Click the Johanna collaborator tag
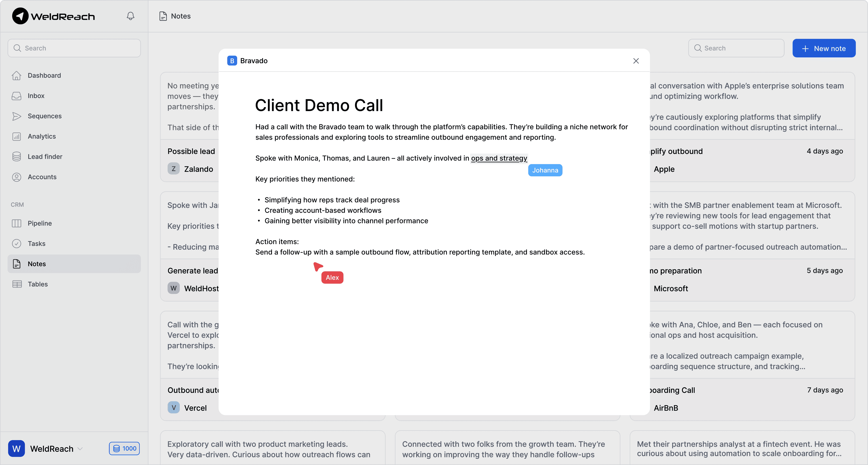868x465 pixels. tap(545, 170)
